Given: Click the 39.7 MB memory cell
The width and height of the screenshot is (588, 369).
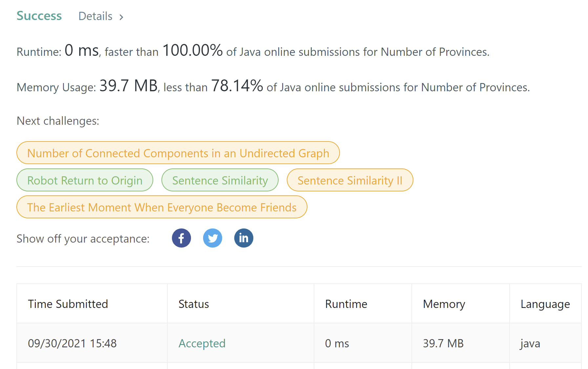Looking at the screenshot, I should pyautogui.click(x=443, y=343).
